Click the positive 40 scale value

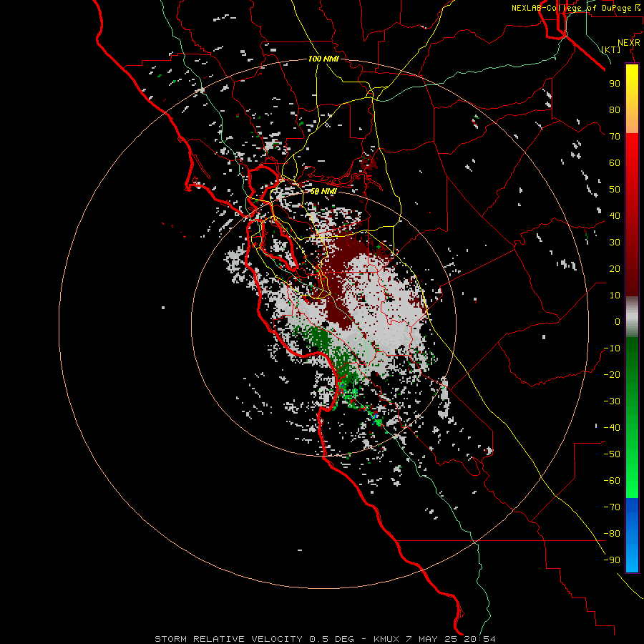click(x=615, y=215)
